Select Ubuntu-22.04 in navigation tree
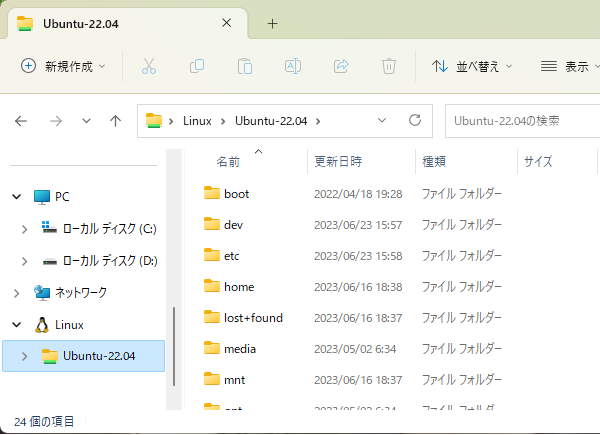 [83, 356]
